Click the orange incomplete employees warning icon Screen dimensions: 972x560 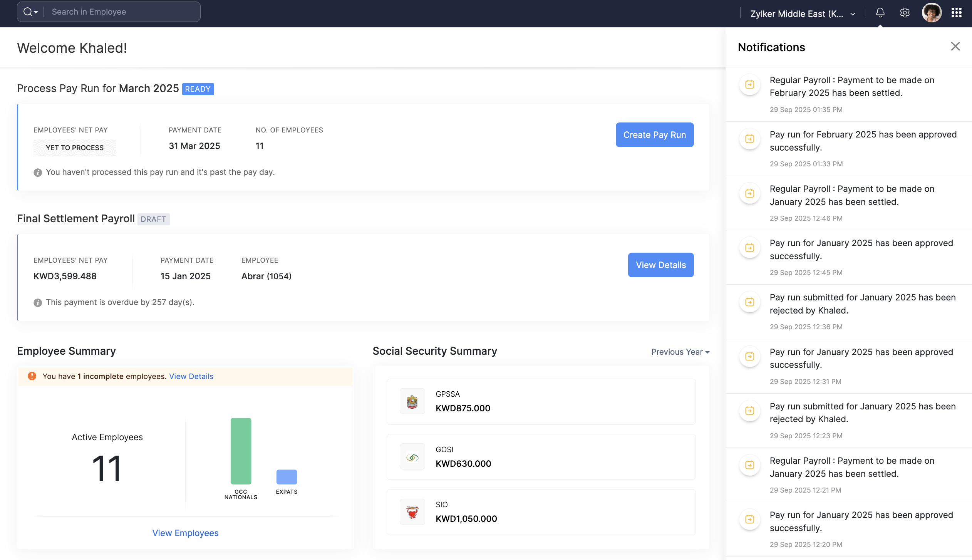(x=32, y=376)
